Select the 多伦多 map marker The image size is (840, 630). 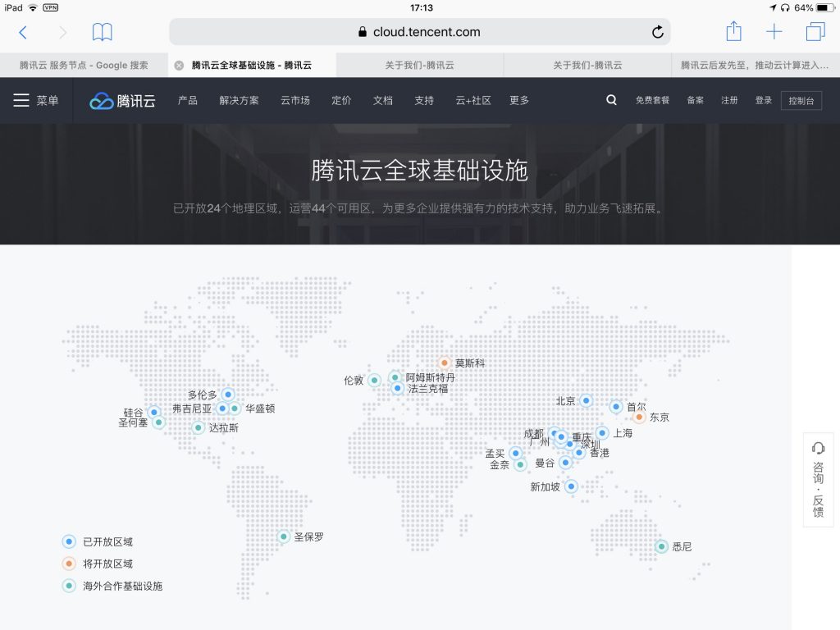(228, 395)
